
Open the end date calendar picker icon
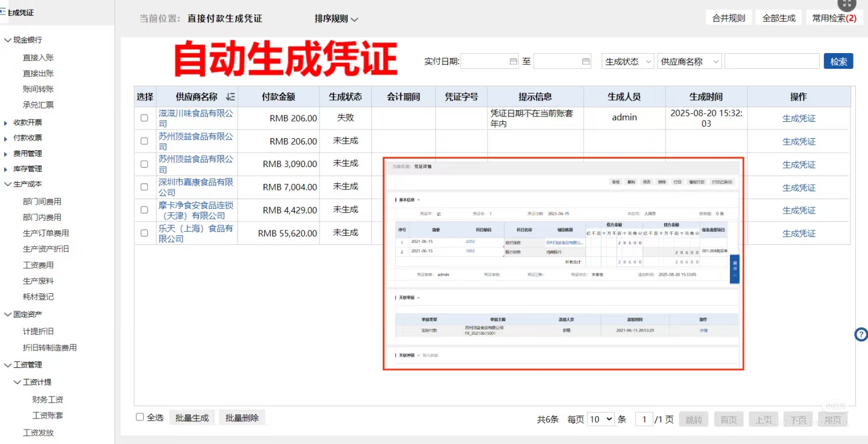586,62
